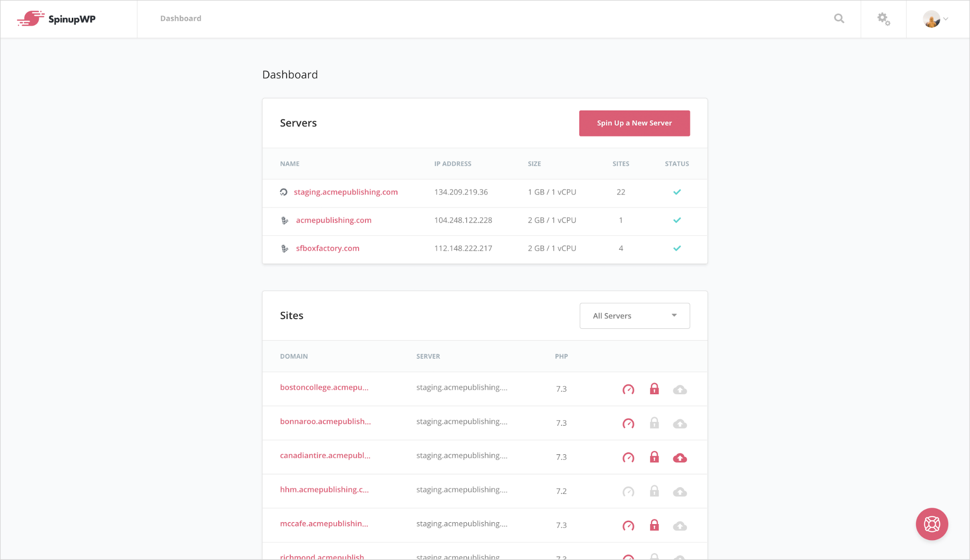Image resolution: width=970 pixels, height=560 pixels.
Task: Click the IP address 112.148.222.217
Action: coord(463,248)
